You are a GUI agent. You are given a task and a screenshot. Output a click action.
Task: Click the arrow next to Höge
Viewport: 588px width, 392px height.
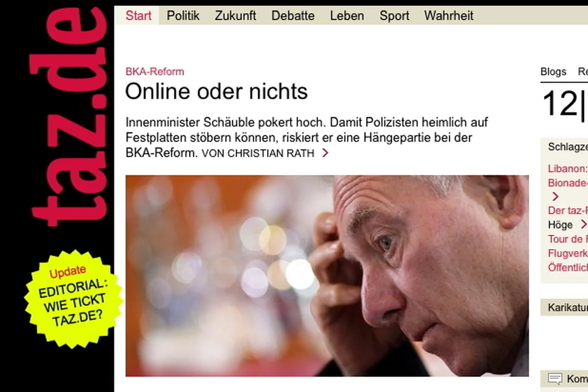click(x=583, y=224)
